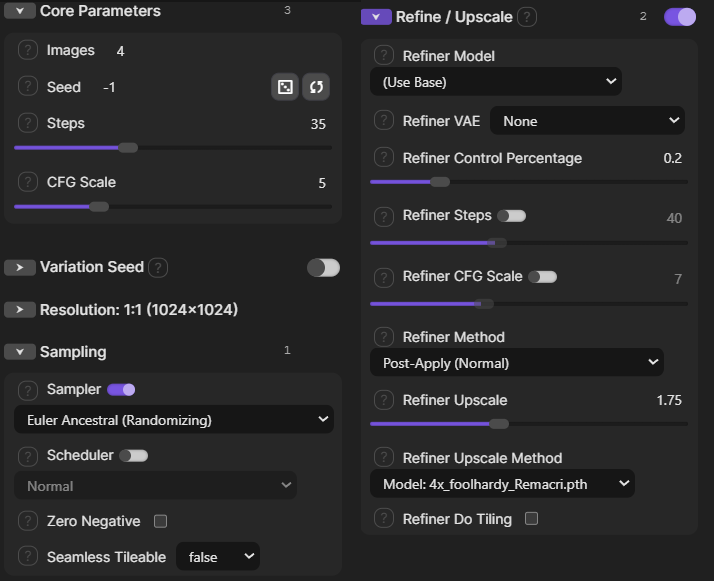Collapse the Core Parameters group
The image size is (714, 581).
point(20,10)
